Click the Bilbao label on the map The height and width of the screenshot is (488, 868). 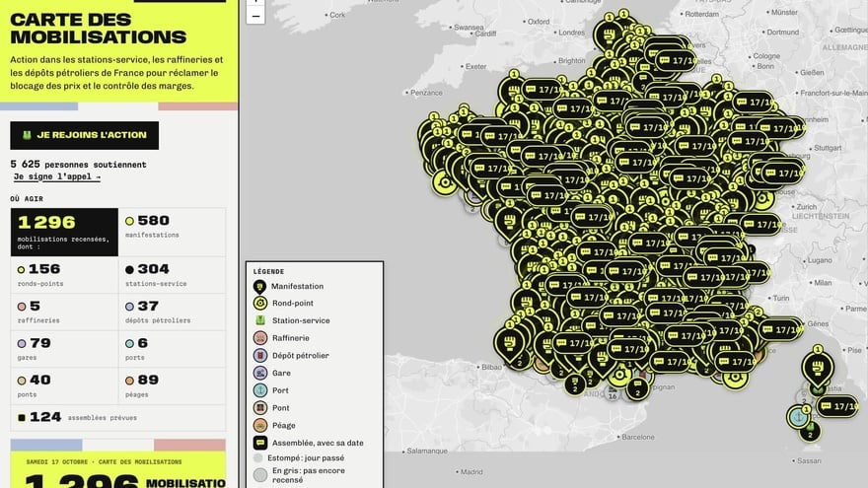(491, 367)
